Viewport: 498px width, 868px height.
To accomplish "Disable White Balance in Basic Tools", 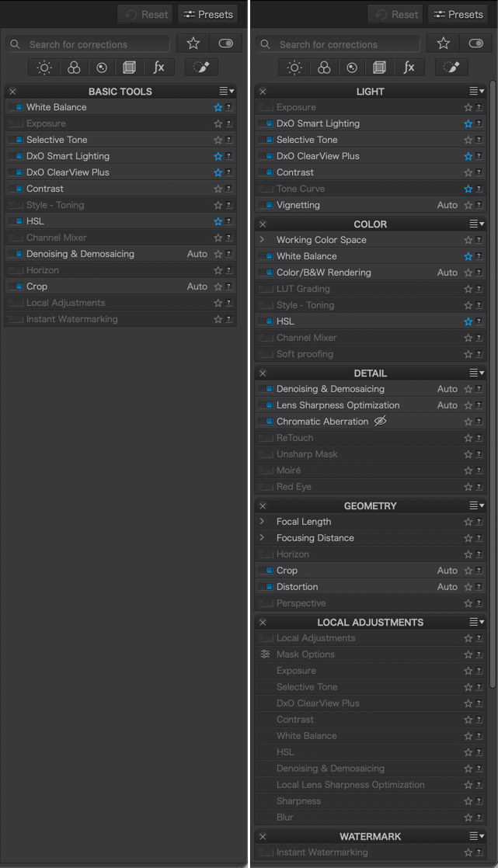I will 16,107.
